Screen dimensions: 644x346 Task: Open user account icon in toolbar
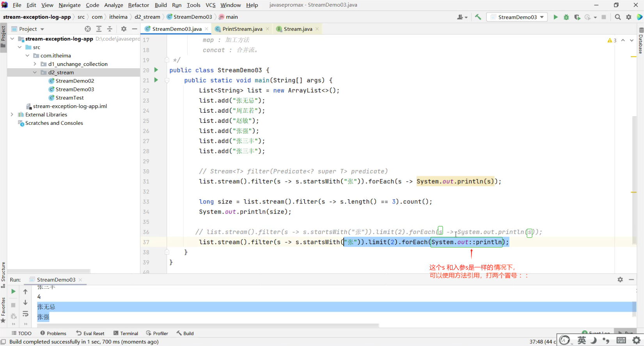(x=462, y=17)
